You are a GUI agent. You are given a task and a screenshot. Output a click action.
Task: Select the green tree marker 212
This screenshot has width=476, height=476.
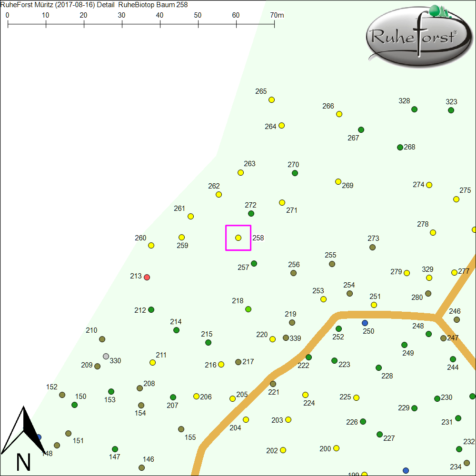tap(151, 310)
